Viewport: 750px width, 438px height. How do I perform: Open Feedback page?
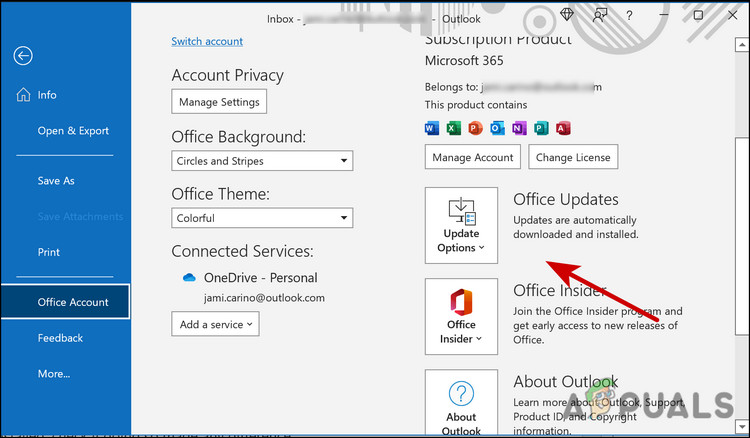coord(60,338)
